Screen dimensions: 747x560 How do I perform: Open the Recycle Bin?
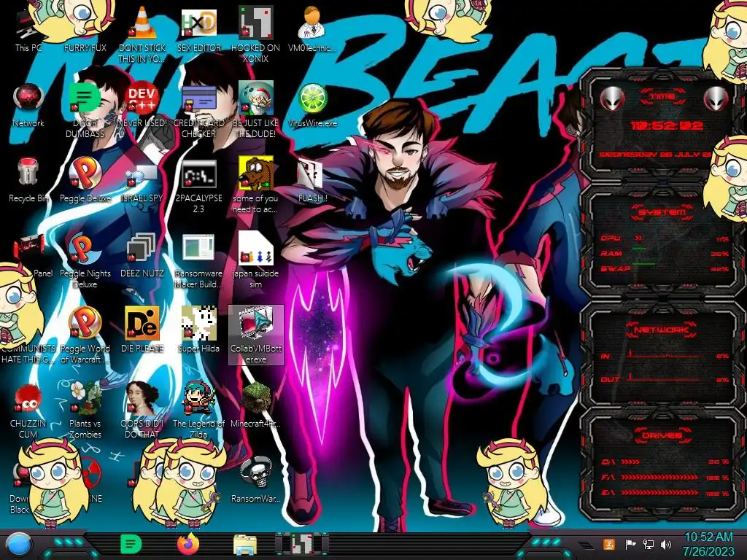click(x=28, y=180)
